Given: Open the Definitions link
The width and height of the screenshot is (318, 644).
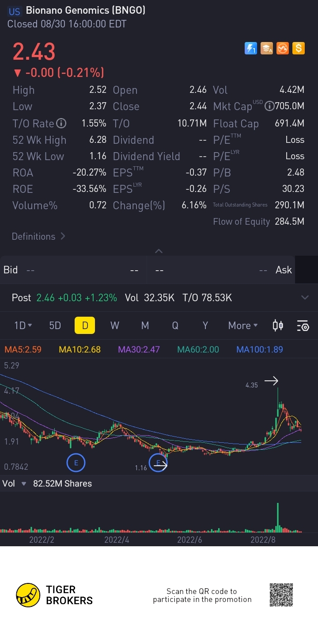Looking at the screenshot, I should (x=38, y=236).
